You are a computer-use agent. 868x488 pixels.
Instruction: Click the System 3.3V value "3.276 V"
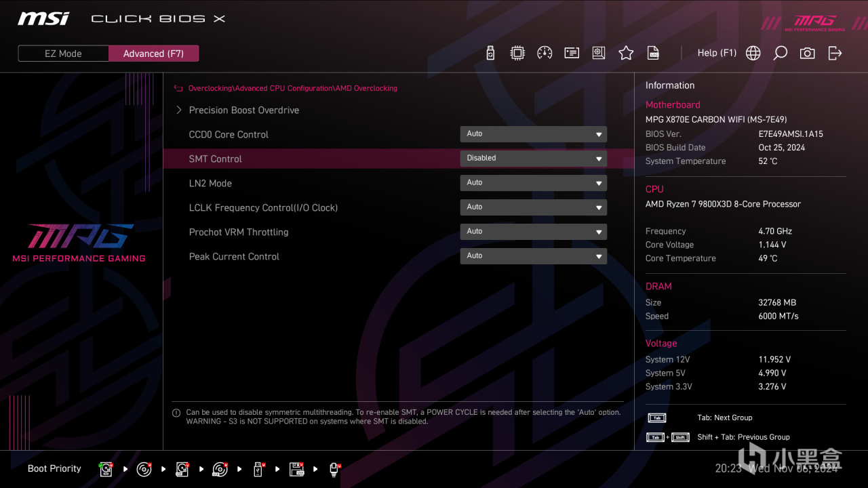tap(772, 386)
